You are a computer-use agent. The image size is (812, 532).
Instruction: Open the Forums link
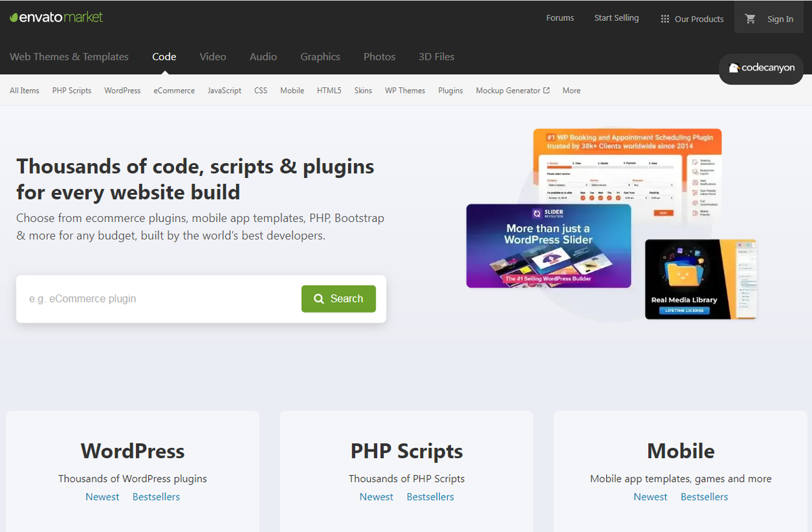pyautogui.click(x=560, y=18)
